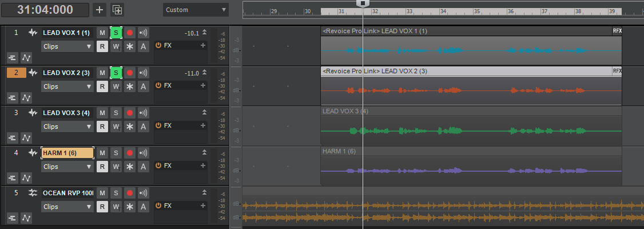The width and height of the screenshot is (644, 229).
Task: Toggle FX rack power on LEAD VOX 1
Action: tap(158, 45)
